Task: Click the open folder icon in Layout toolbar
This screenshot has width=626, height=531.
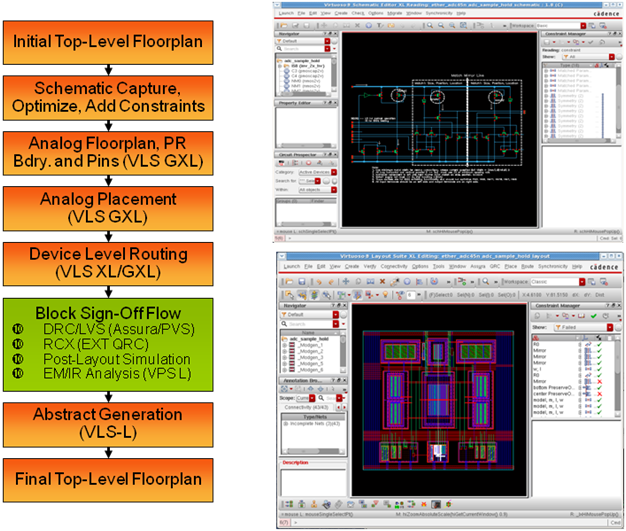Action: [x=289, y=281]
